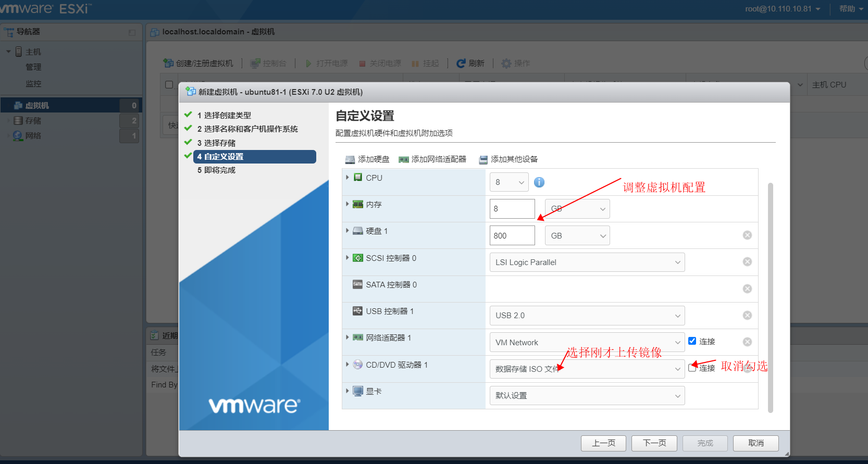Click the Navigator (导航器) collapse icon
Image resolution: width=868 pixels, height=464 pixels.
132,32
